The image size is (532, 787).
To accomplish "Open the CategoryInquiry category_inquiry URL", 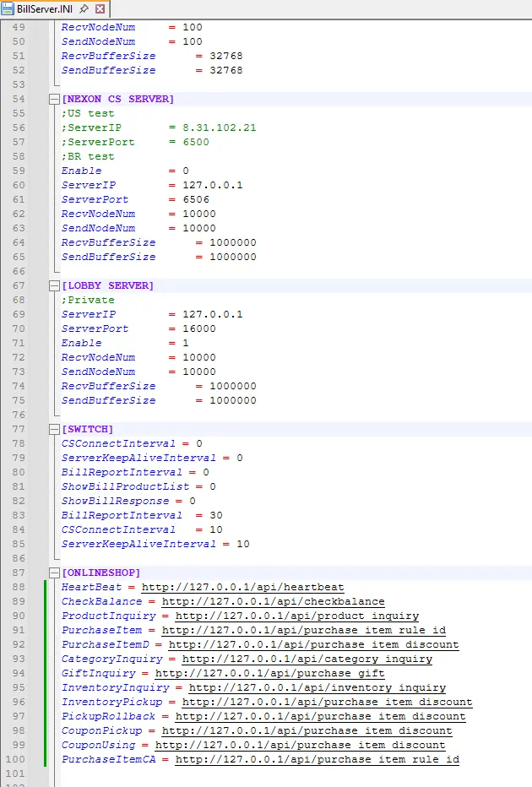I will [x=307, y=659].
